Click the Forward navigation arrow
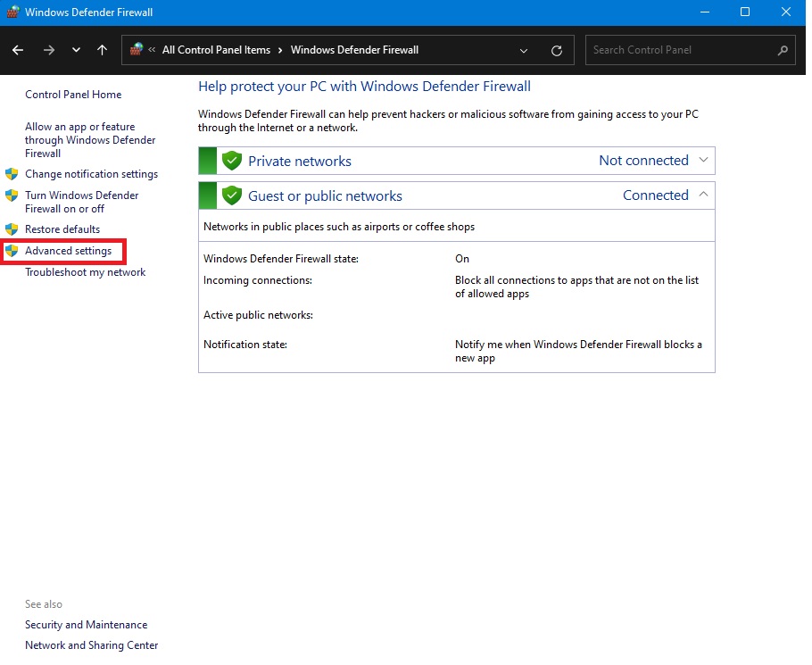 tap(49, 50)
